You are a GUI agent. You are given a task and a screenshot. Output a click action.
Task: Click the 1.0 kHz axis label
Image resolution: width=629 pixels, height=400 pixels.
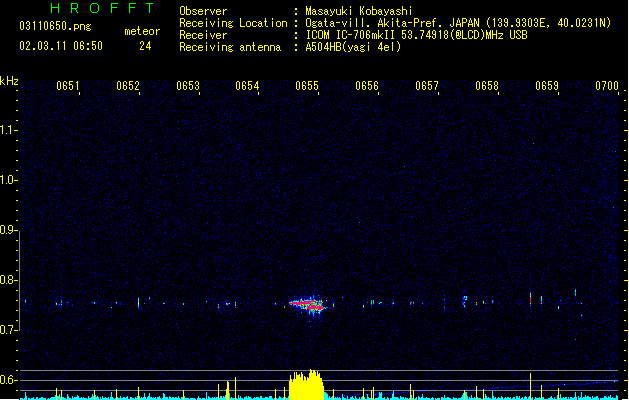(x=8, y=180)
